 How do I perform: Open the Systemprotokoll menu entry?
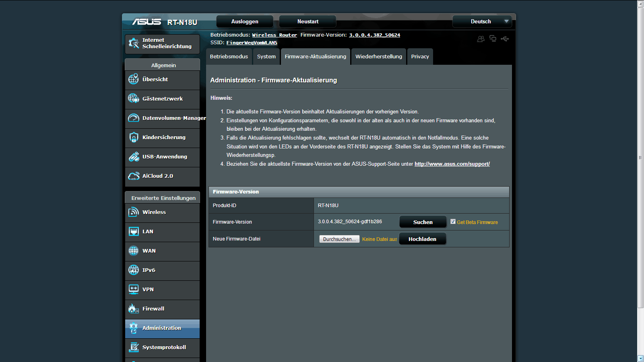click(163, 348)
